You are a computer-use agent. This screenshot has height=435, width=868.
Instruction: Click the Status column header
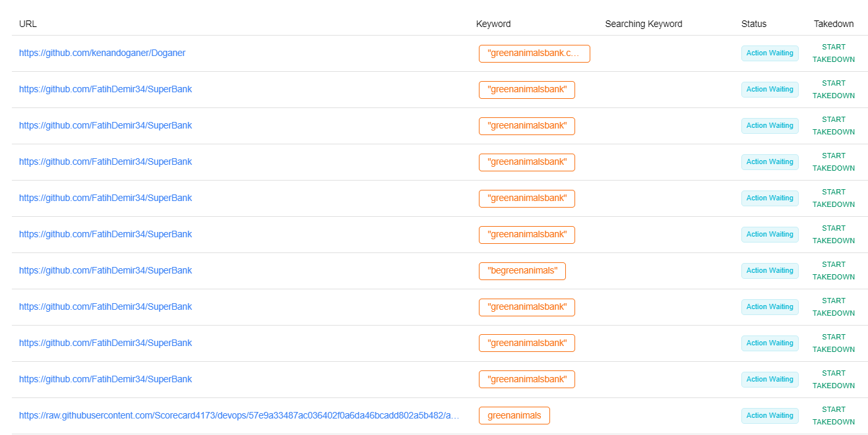pyautogui.click(x=754, y=24)
